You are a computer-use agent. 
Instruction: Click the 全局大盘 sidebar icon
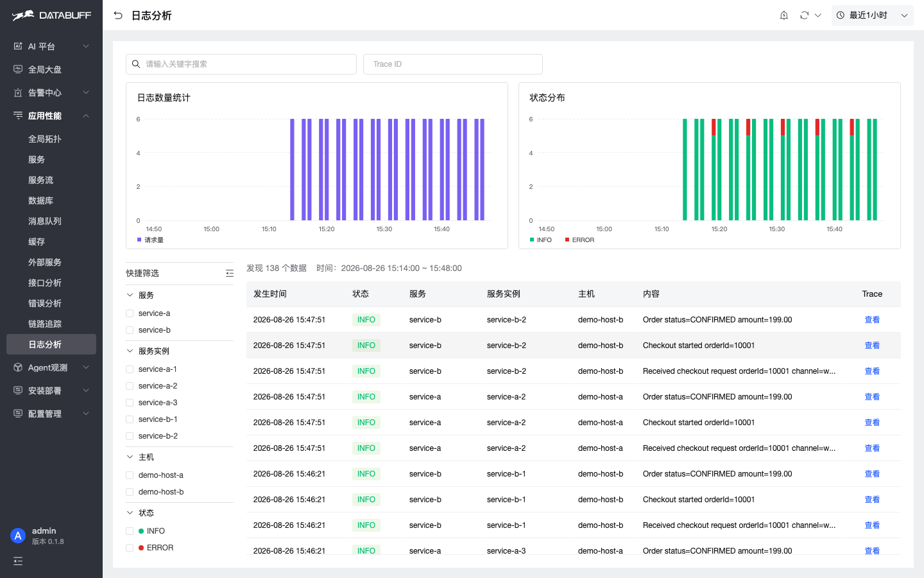(18, 69)
